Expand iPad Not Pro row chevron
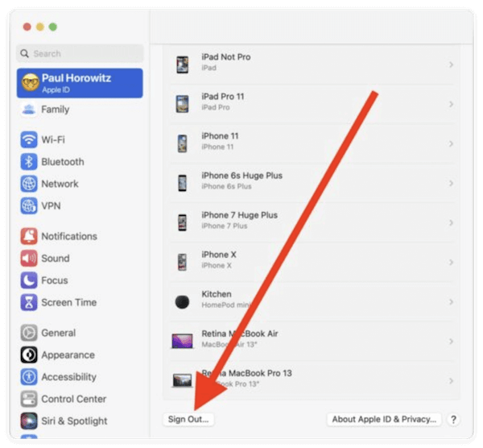Screen dimensions: 483x448 point(451,64)
